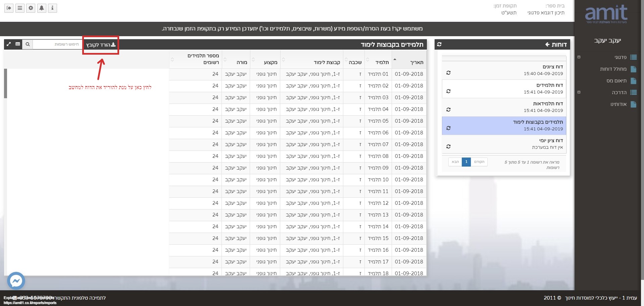644x306 pixels.
Task: Click the תיכון דוגמא פדגוגי school name
Action: [x=546, y=13]
